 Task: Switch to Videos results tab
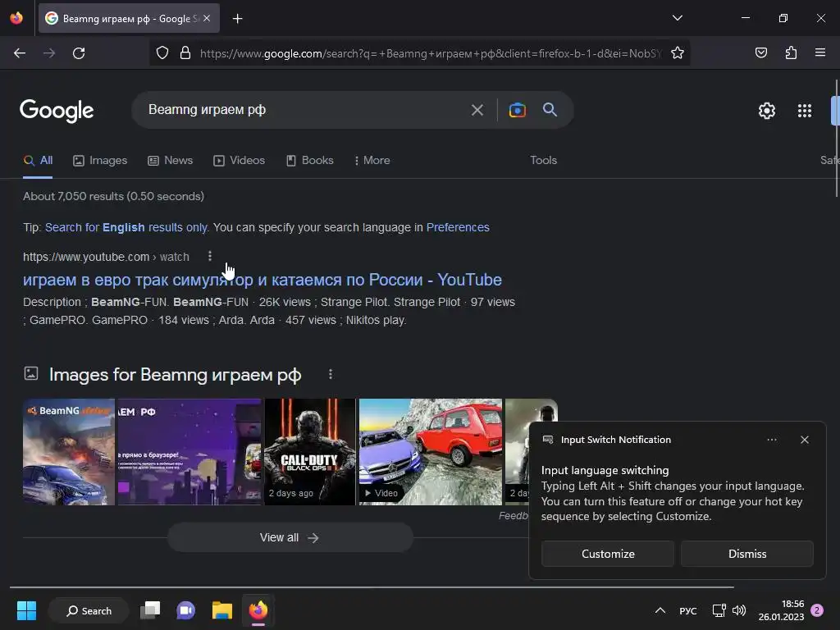click(x=239, y=160)
